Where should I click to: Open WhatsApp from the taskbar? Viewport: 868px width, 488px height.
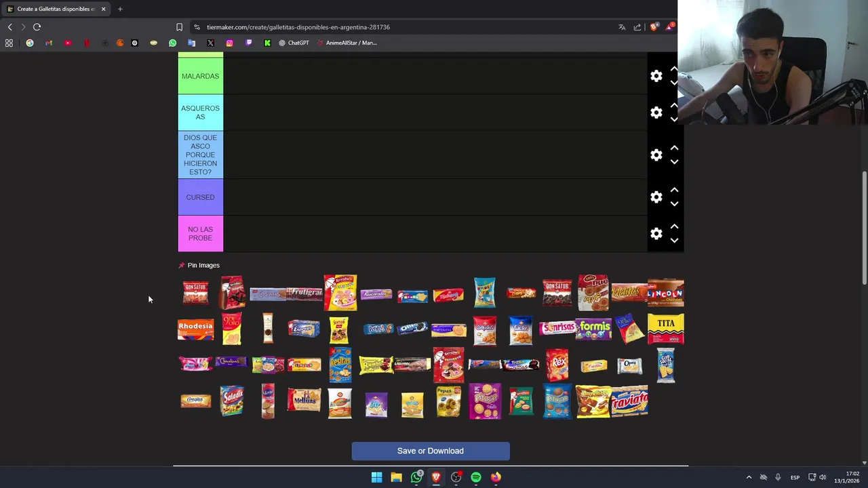[x=416, y=477]
